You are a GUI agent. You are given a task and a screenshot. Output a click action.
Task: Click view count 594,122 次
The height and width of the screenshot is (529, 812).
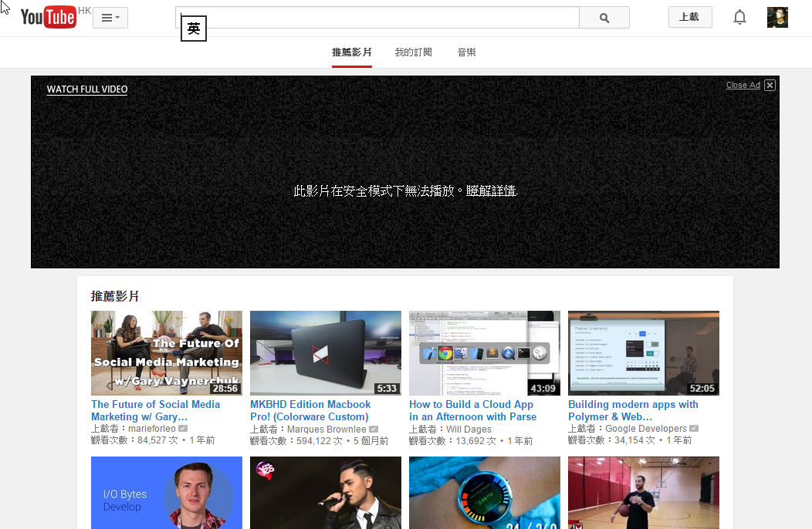tap(320, 440)
